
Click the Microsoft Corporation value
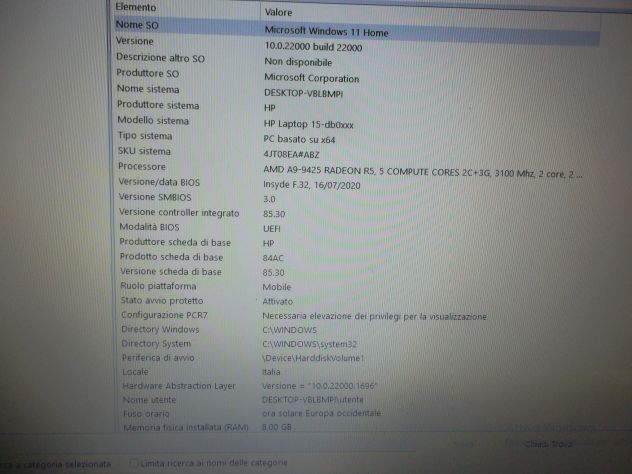(312, 78)
